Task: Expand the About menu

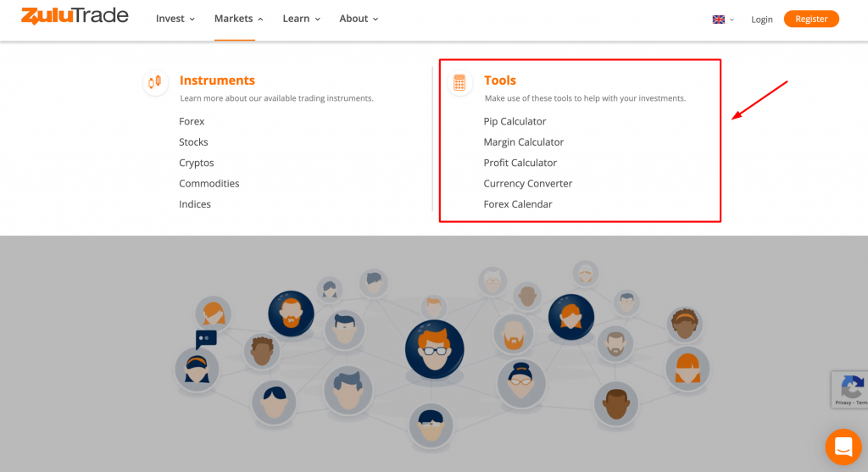Action: [x=359, y=19]
